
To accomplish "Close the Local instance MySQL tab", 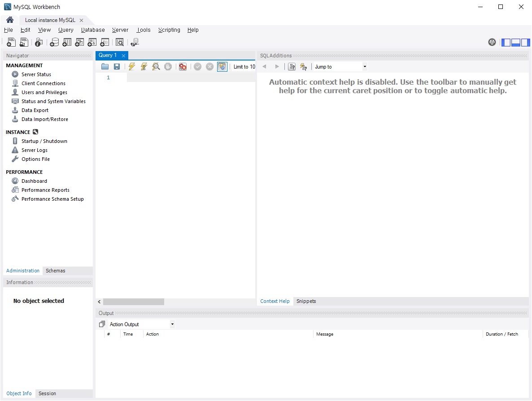I will click(x=82, y=20).
